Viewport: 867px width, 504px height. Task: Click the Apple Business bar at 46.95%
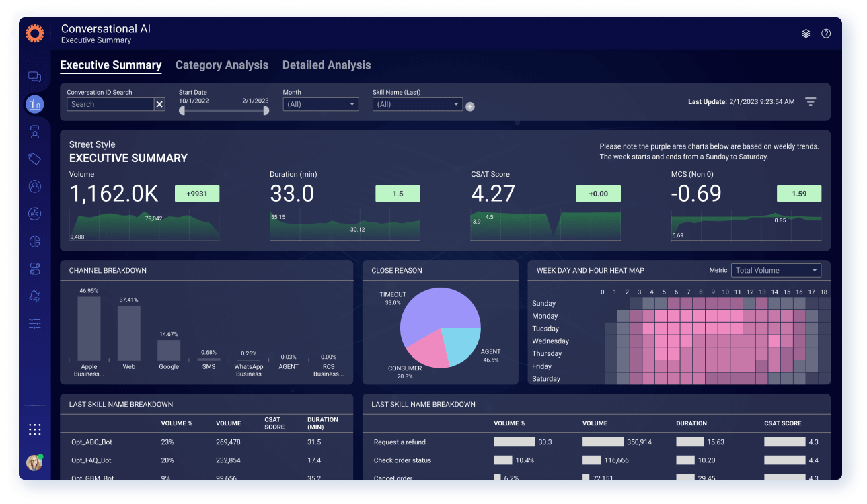coord(89,329)
